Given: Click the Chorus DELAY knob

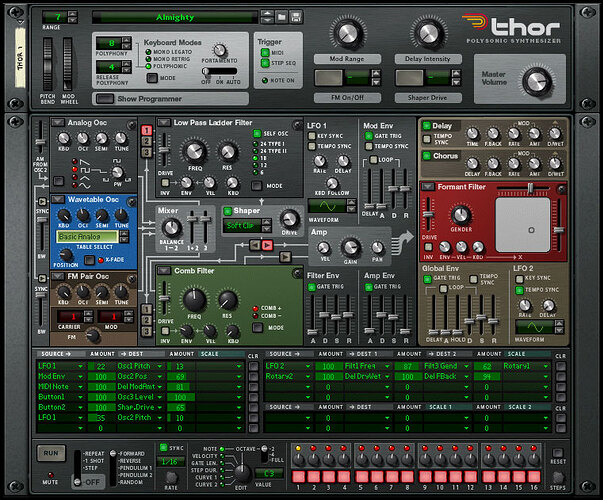Looking at the screenshot, I should (x=472, y=164).
